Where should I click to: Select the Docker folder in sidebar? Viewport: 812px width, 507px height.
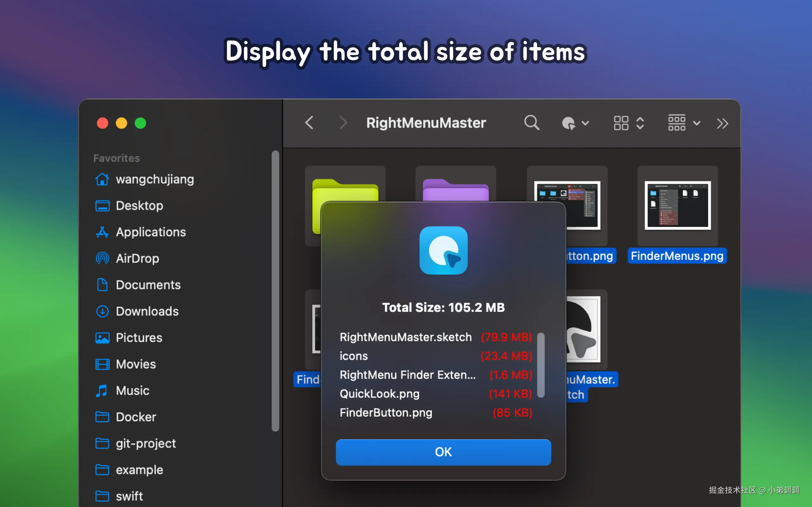pyautogui.click(x=136, y=417)
